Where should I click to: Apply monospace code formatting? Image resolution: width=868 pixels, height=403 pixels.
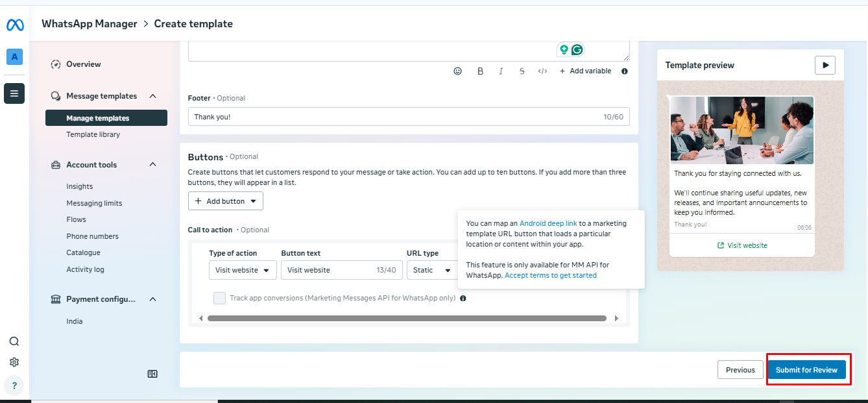(x=543, y=71)
